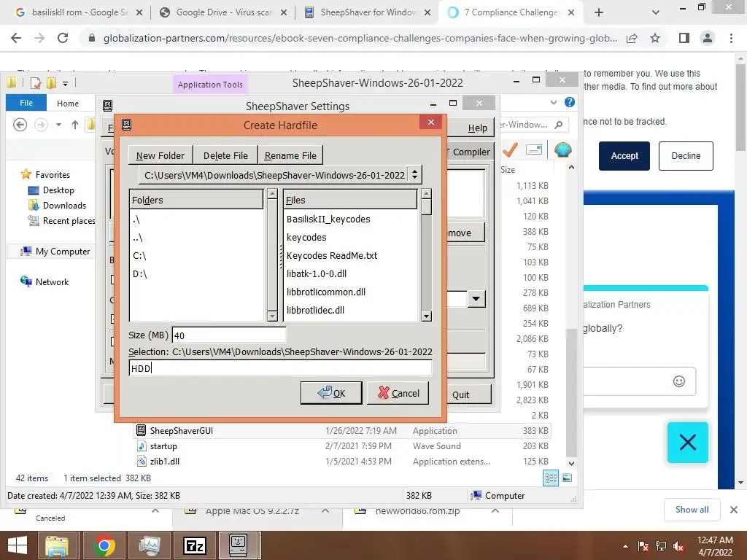Close the Create Hardfile dialog
Viewport: 747px width, 560px height.
[x=430, y=122]
